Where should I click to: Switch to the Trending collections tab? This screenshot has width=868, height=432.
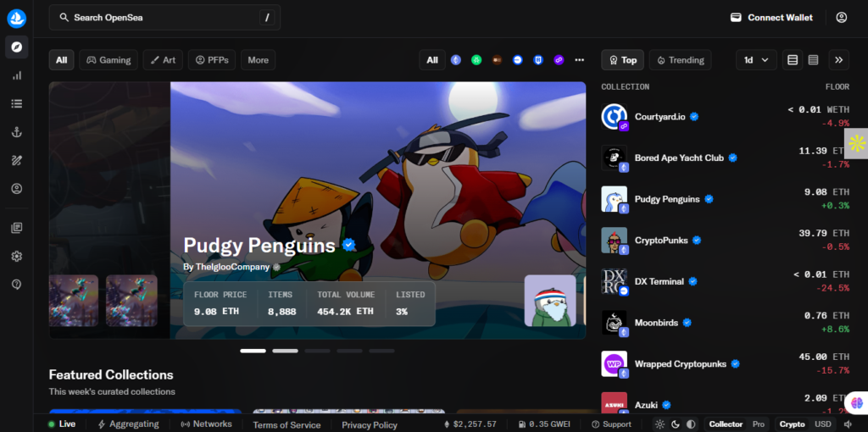click(x=681, y=60)
